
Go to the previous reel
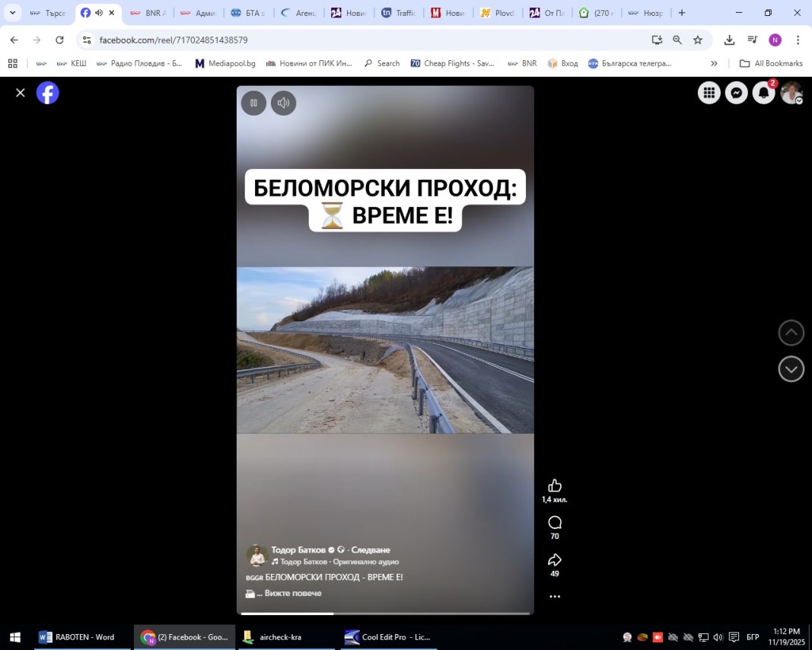point(791,333)
